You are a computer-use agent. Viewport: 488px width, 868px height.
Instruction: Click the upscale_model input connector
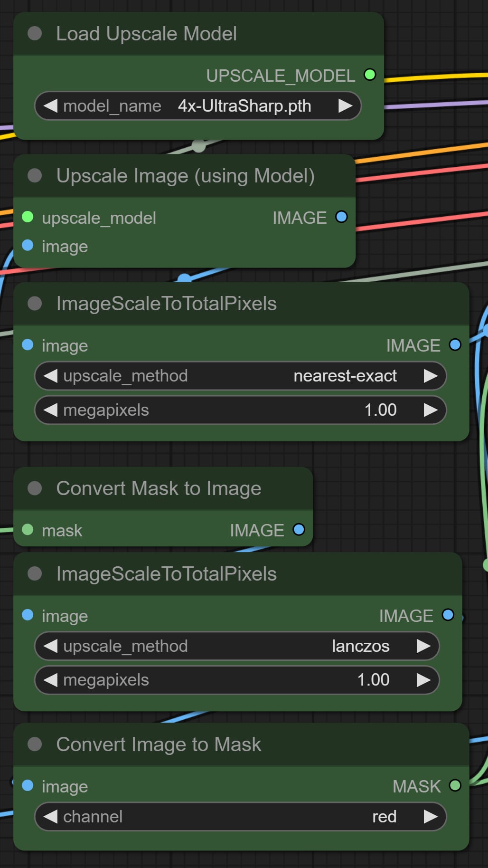[28, 217]
